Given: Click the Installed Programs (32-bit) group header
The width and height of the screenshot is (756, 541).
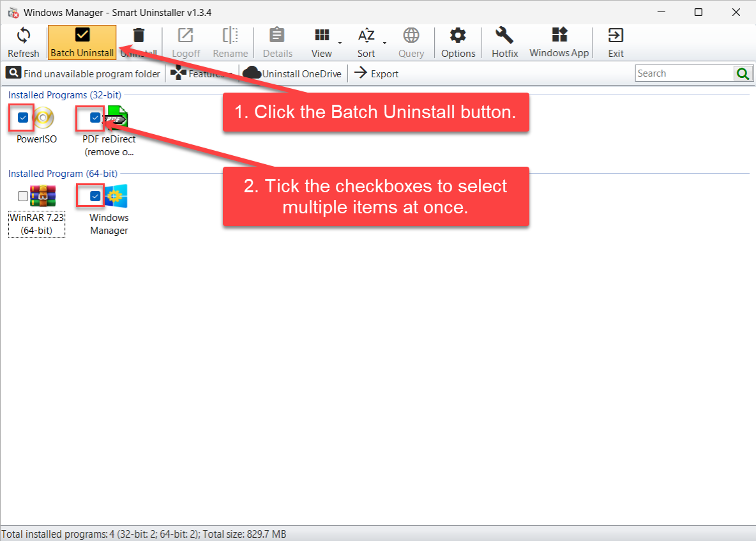Looking at the screenshot, I should point(64,95).
